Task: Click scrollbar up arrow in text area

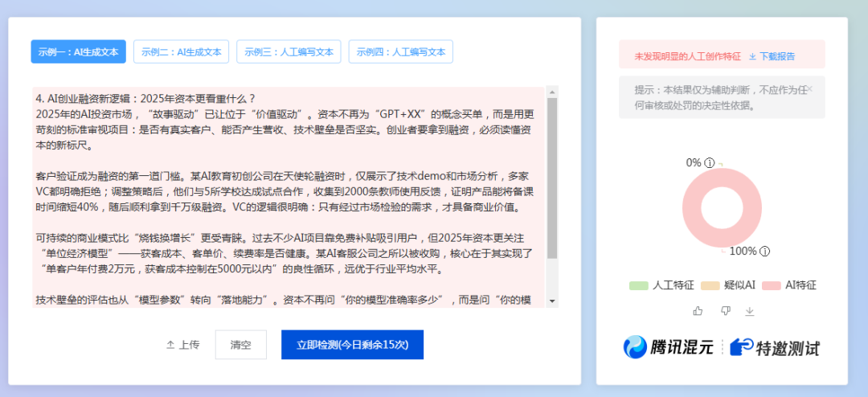Action: [x=551, y=92]
